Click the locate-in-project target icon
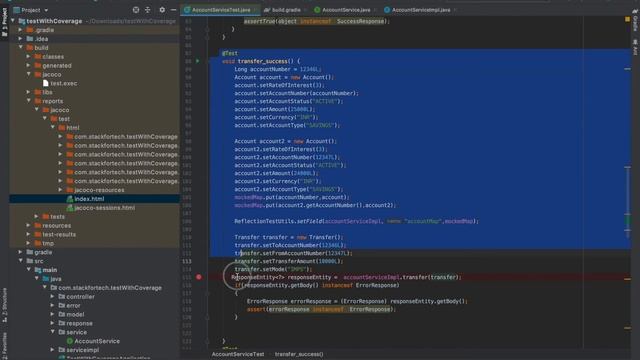 point(136,10)
